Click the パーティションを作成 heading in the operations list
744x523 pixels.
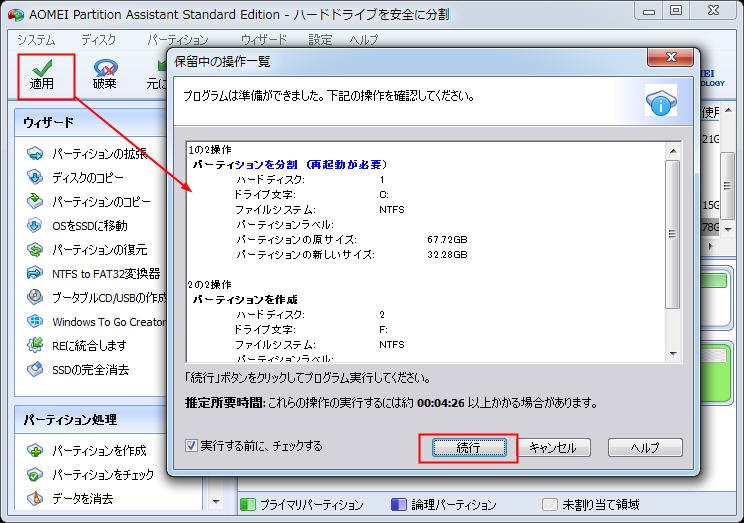pyautogui.click(x=245, y=299)
